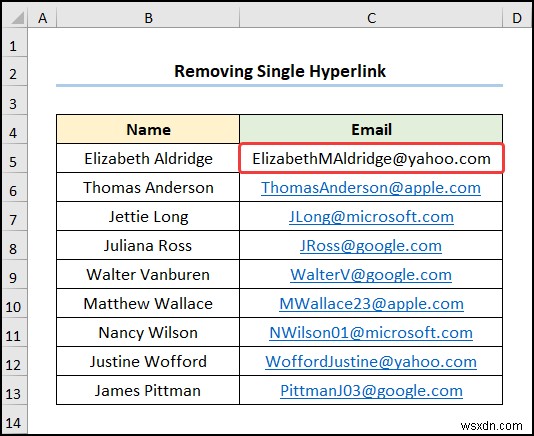Screen dimensions: 534x436
Task: Select column A header
Action: (x=42, y=18)
